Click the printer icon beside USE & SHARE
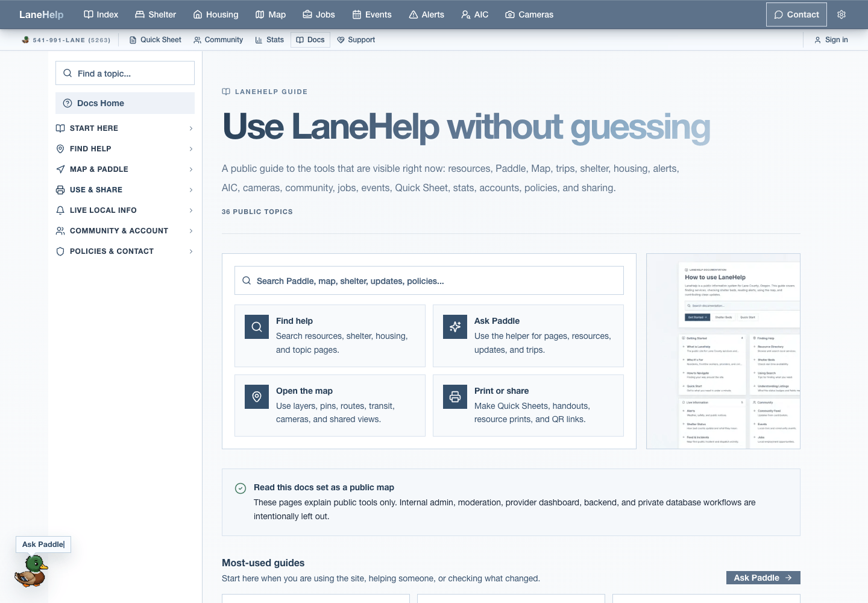 (60, 190)
